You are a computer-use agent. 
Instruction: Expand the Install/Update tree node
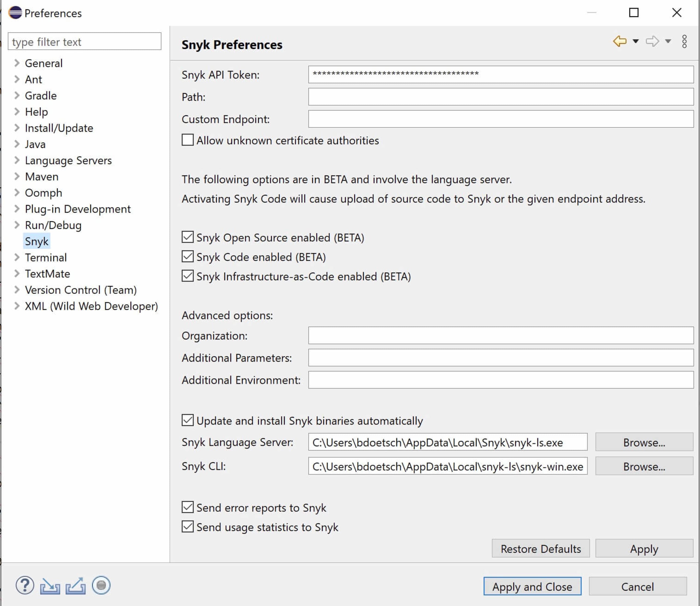point(17,128)
